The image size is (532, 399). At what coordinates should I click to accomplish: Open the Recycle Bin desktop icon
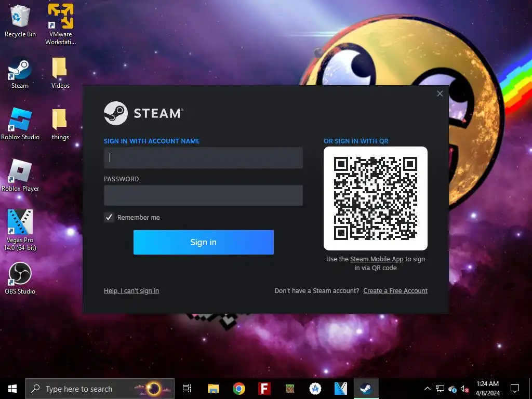click(x=20, y=21)
